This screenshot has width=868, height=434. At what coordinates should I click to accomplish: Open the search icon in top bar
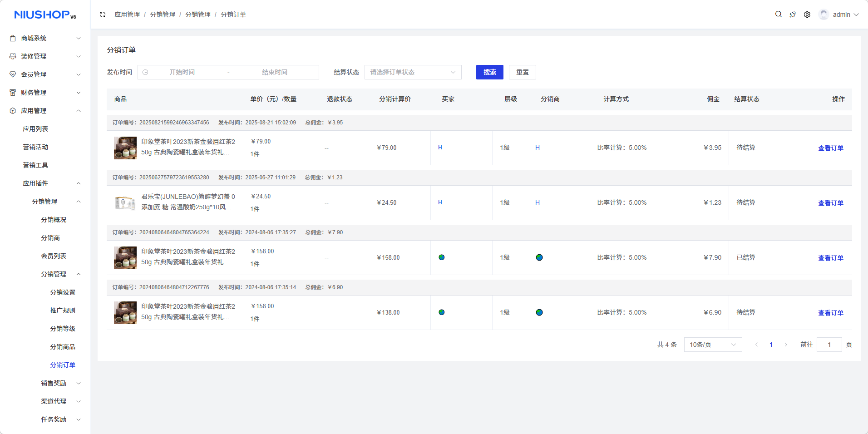[x=778, y=15]
